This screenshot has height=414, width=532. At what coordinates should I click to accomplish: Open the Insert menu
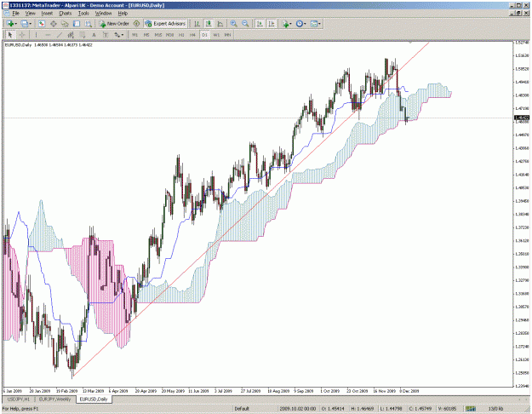[x=47, y=14]
